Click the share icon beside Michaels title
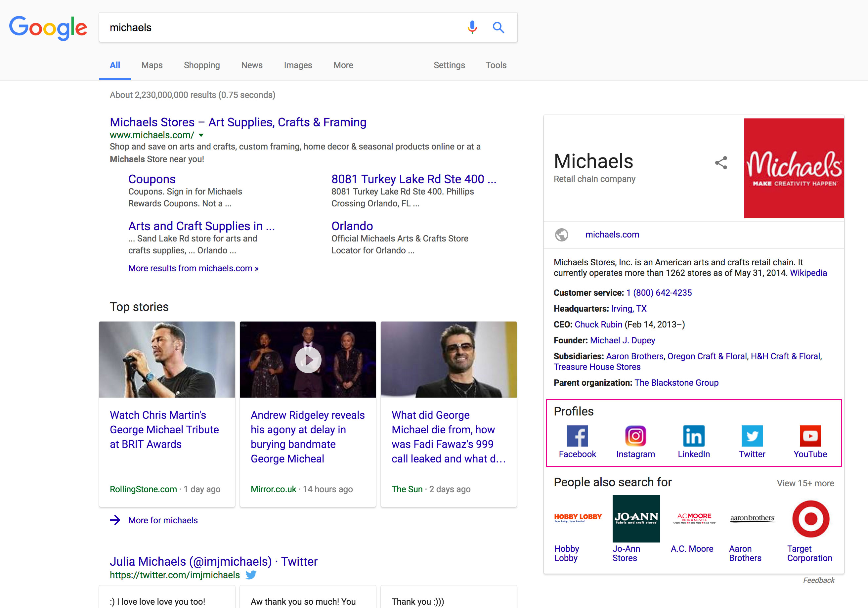Screen dimensions: 868x608 pos(721,163)
